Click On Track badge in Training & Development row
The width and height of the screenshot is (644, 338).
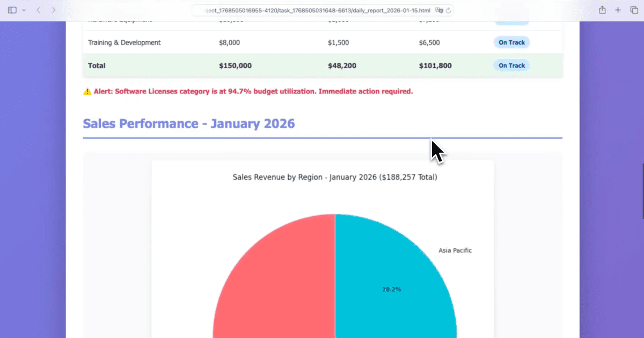[x=511, y=42]
